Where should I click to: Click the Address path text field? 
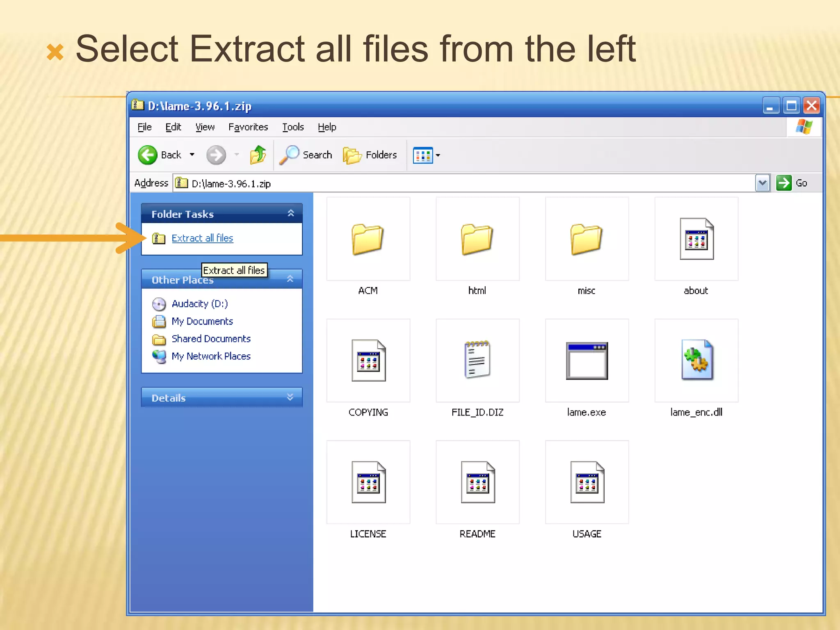click(x=463, y=183)
